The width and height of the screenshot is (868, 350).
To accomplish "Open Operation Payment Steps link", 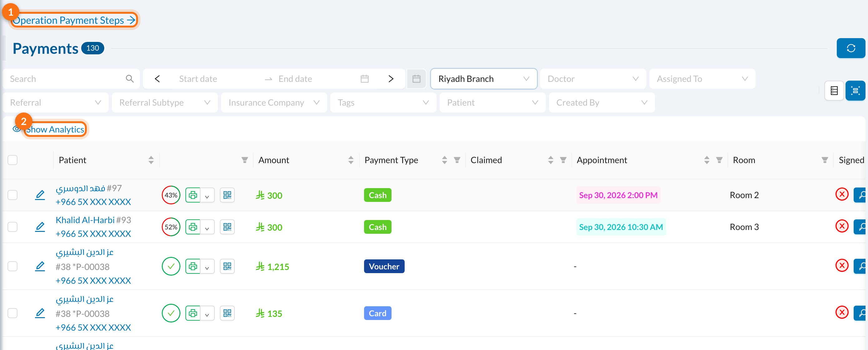I will [x=74, y=20].
